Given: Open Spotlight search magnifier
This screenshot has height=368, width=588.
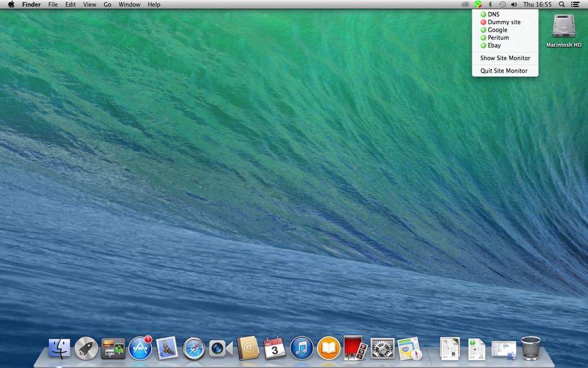Looking at the screenshot, I should pyautogui.click(x=561, y=4).
